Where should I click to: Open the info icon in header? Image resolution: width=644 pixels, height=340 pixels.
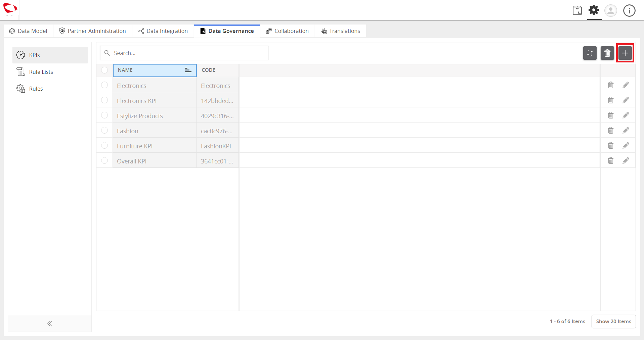[629, 10]
